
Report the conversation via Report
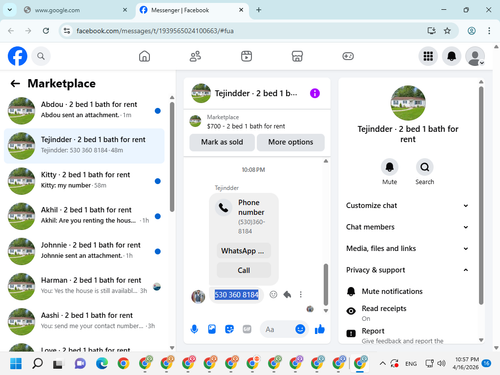pyautogui.click(x=407, y=335)
